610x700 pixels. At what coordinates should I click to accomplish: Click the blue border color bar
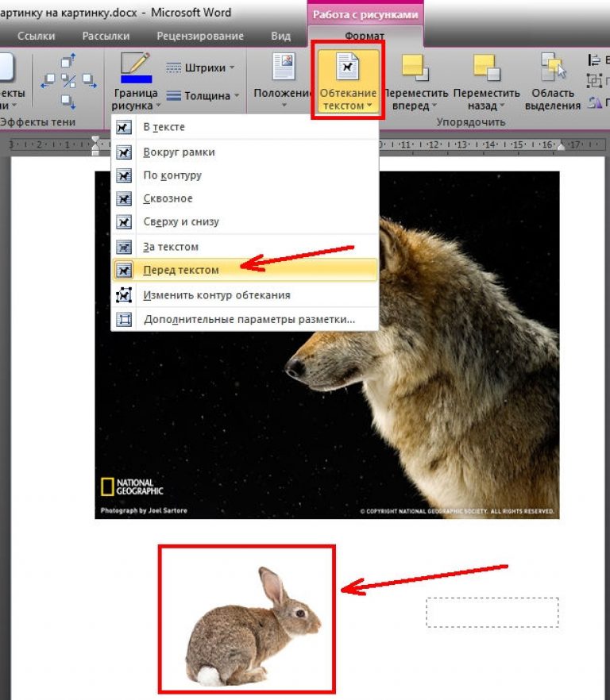(137, 79)
